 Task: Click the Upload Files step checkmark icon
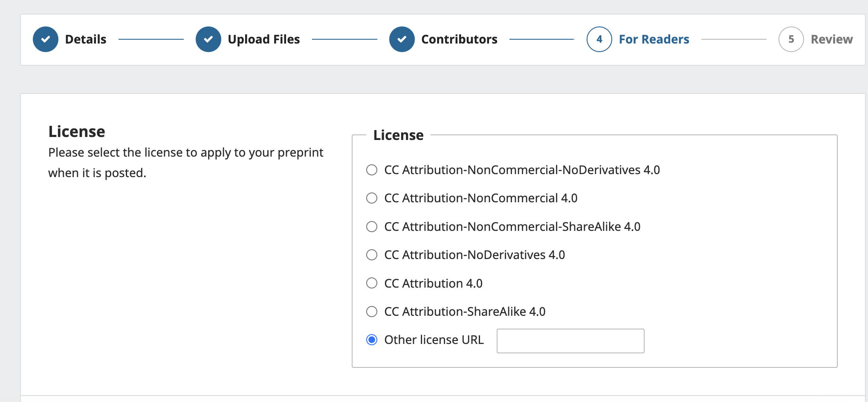click(208, 39)
